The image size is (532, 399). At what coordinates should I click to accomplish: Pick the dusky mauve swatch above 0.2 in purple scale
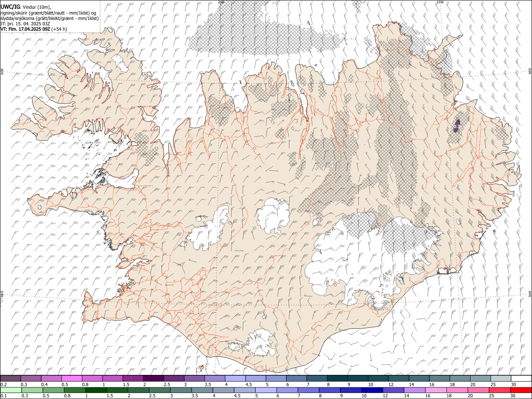[10, 379]
